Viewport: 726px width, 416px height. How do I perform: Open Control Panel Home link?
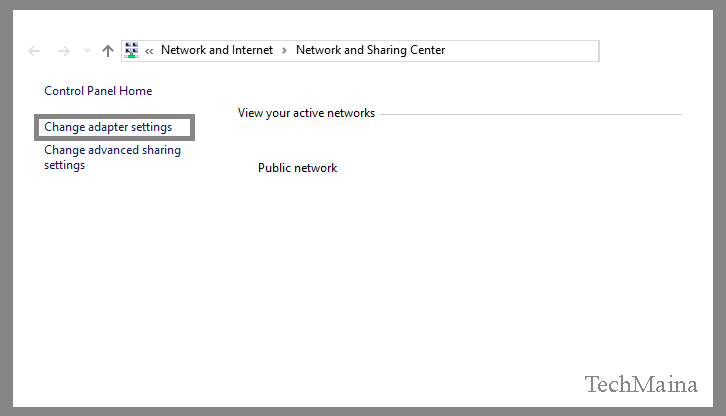pos(98,91)
